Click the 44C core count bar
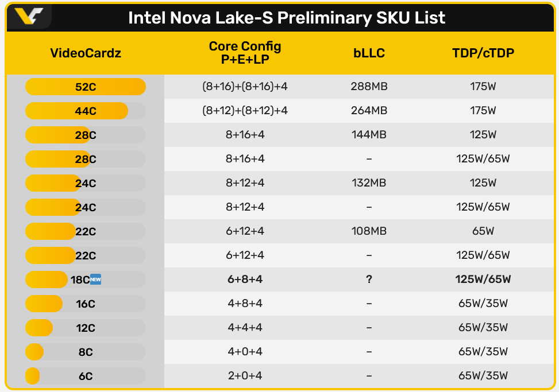 pos(86,111)
